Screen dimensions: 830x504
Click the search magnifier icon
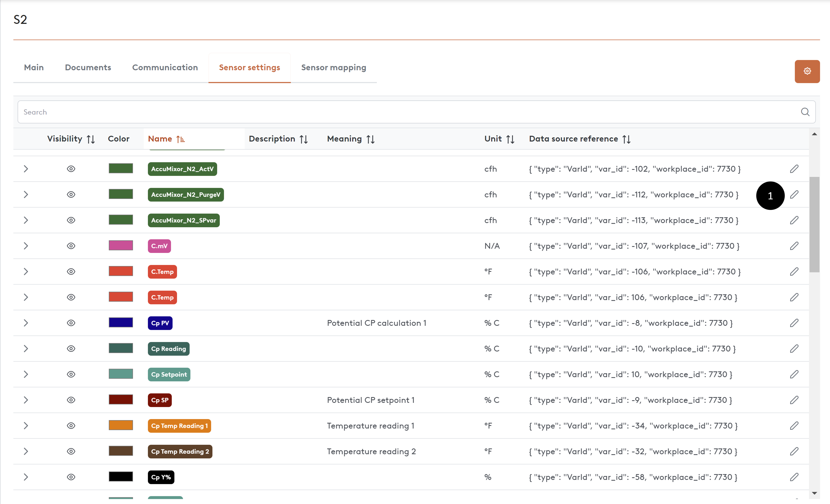(805, 112)
